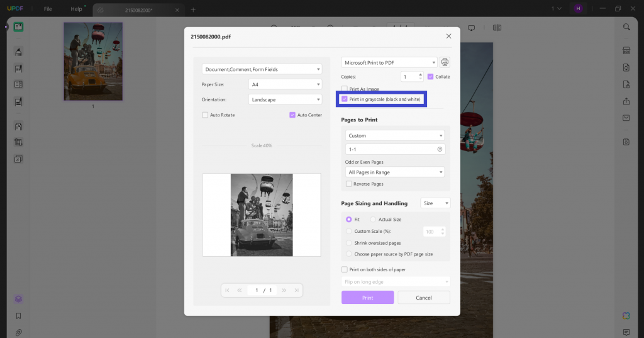The height and width of the screenshot is (338, 644).
Task: Open the Protect PDF lock icon
Action: 626,84
